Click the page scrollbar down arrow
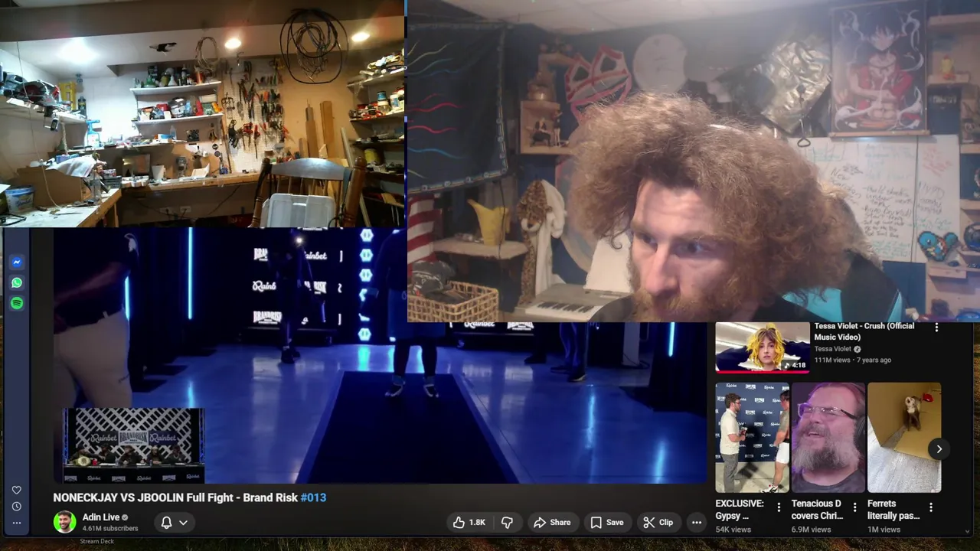This screenshot has height=551, width=980. (x=968, y=530)
